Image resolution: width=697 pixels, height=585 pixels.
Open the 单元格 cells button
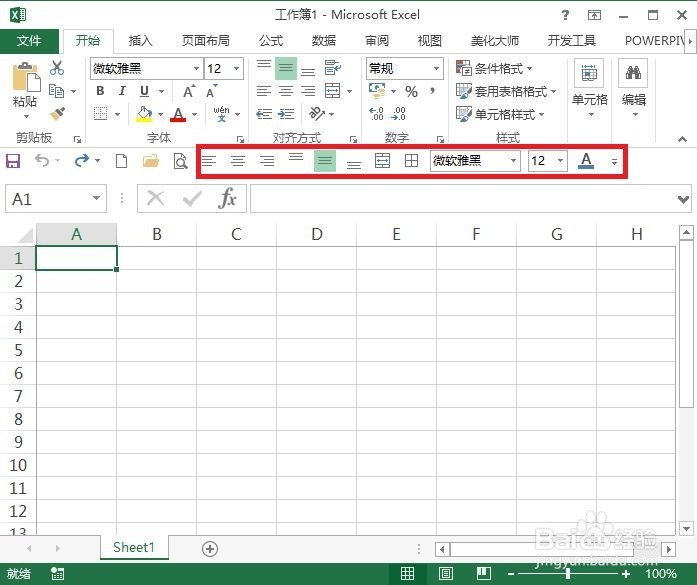[589, 88]
